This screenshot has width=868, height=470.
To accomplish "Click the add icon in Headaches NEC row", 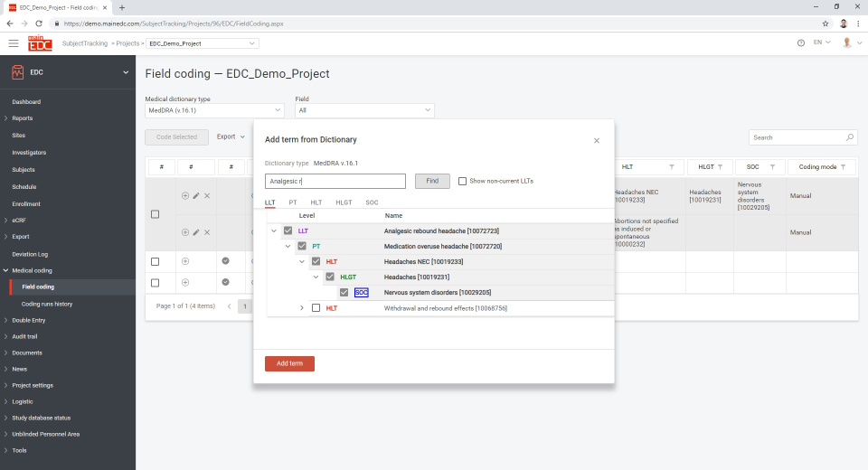I will [x=185, y=195].
